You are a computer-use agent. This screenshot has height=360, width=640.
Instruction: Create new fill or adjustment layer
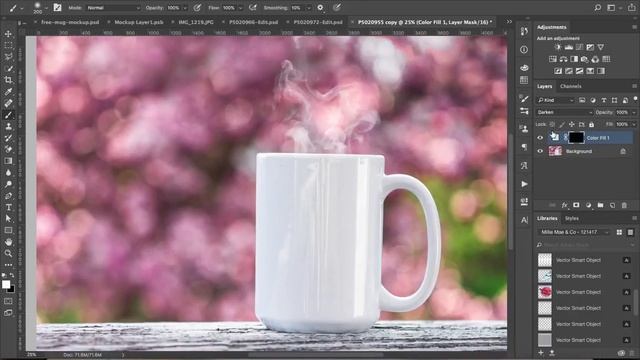click(x=588, y=205)
